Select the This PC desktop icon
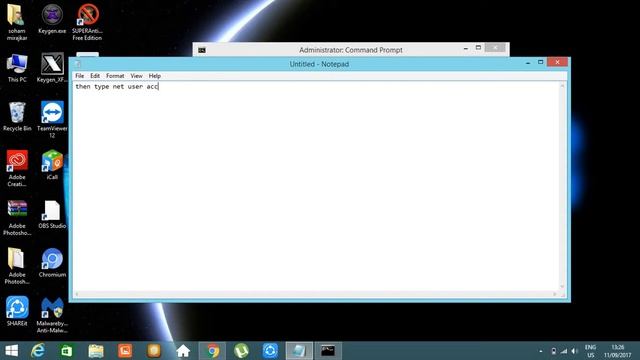The image size is (640, 360). pyautogui.click(x=17, y=67)
